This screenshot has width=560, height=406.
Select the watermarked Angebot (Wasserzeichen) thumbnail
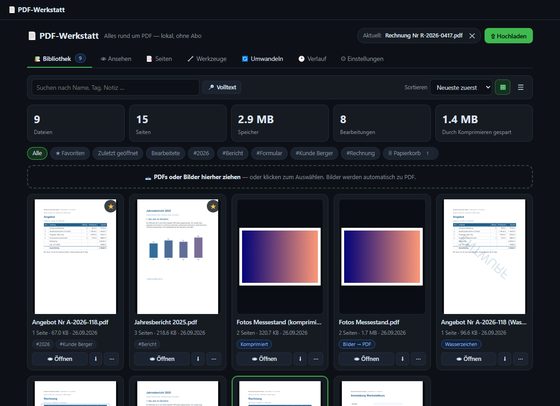click(484, 257)
